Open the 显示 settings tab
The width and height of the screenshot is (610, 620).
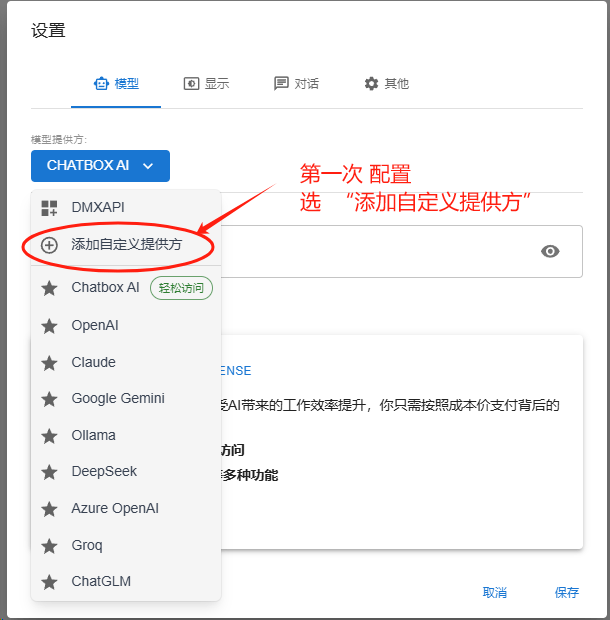click(206, 84)
